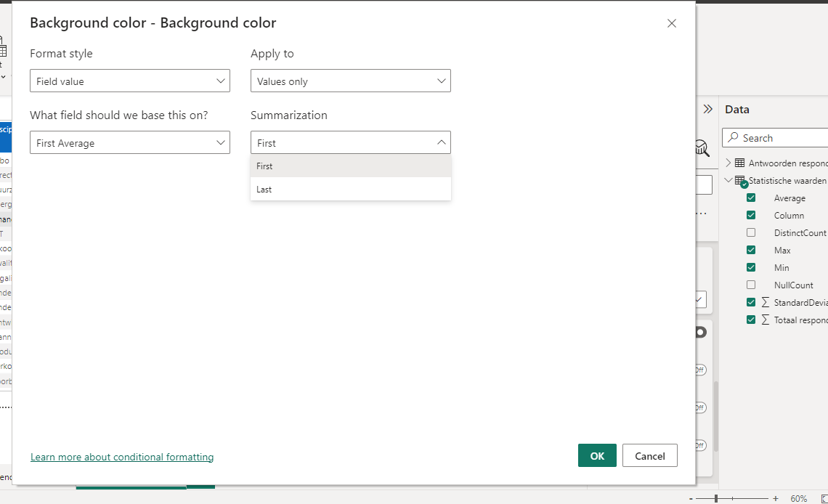The width and height of the screenshot is (828, 504).
Task: Select the DistinctCount field label
Action: coord(800,232)
